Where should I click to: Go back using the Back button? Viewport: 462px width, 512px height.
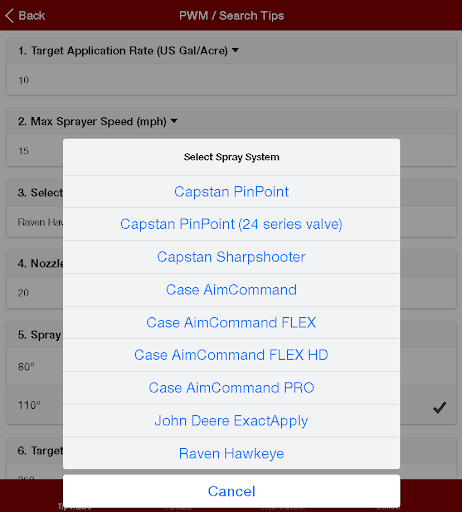click(x=25, y=15)
